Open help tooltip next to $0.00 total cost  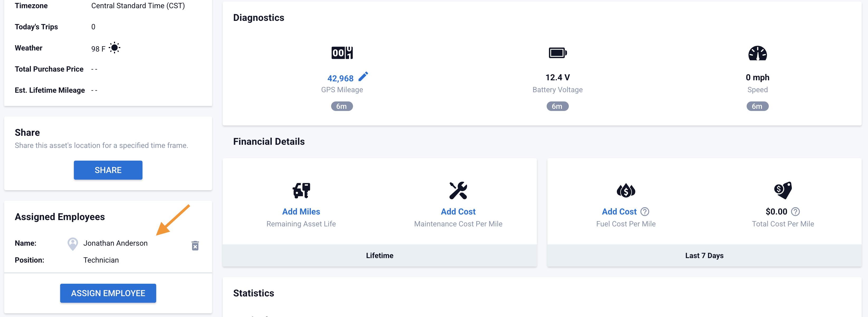pos(795,212)
